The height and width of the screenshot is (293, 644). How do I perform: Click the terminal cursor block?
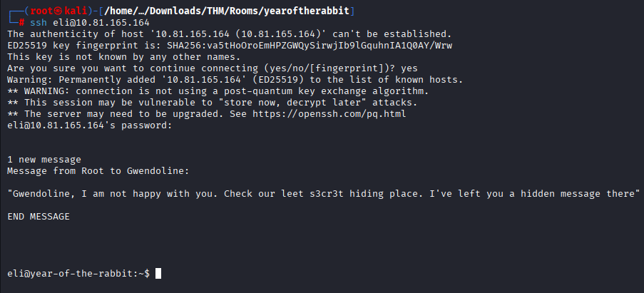click(x=158, y=274)
